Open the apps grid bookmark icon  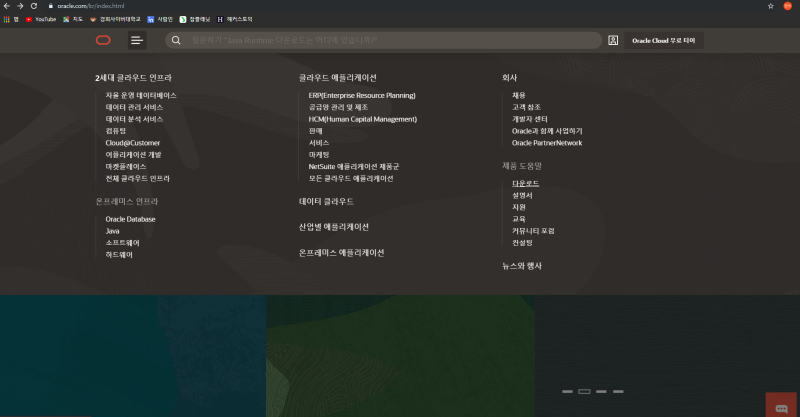coord(6,19)
